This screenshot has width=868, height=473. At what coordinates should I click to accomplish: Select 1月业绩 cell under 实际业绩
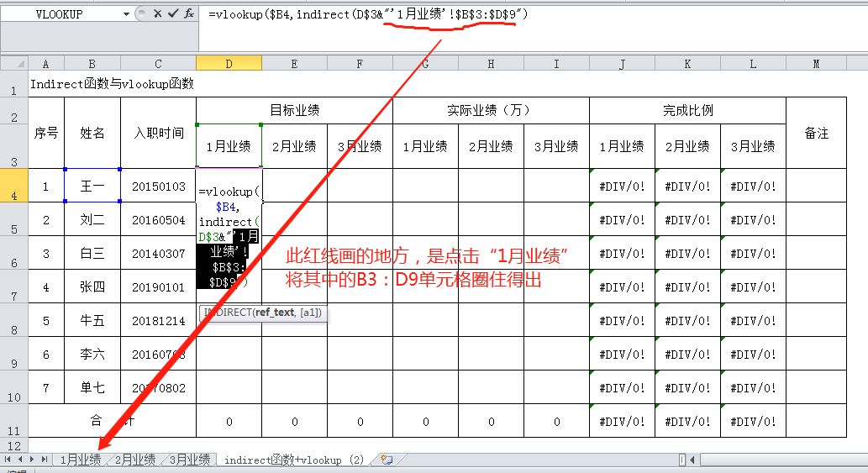click(426, 146)
